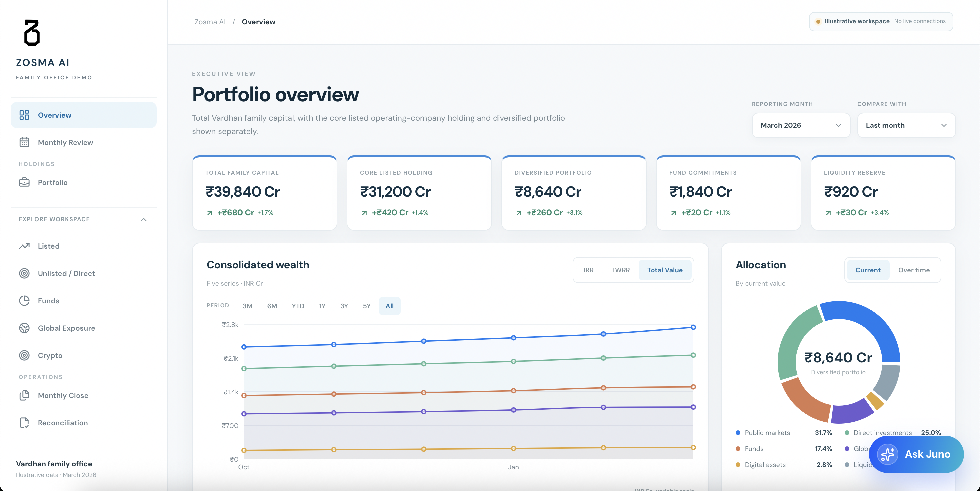This screenshot has height=491, width=980.
Task: Click the Overview grid icon in sidebar
Action: [24, 115]
